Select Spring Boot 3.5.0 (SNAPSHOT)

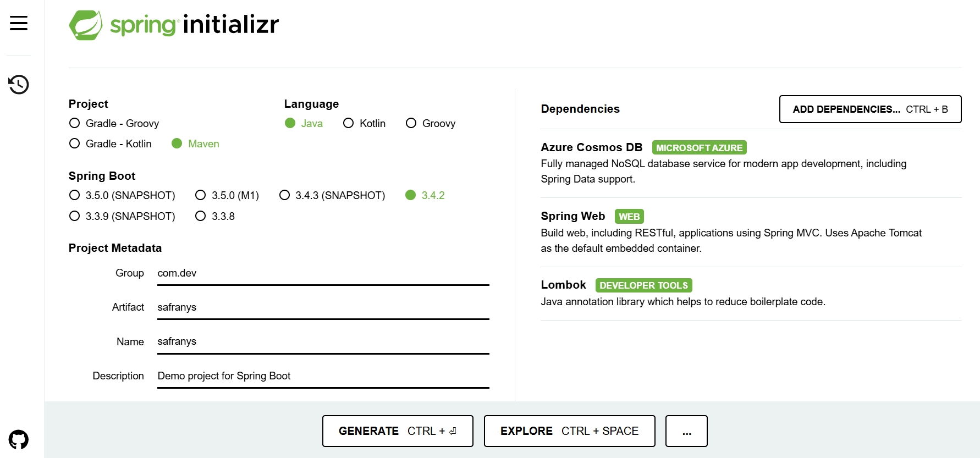tap(122, 195)
